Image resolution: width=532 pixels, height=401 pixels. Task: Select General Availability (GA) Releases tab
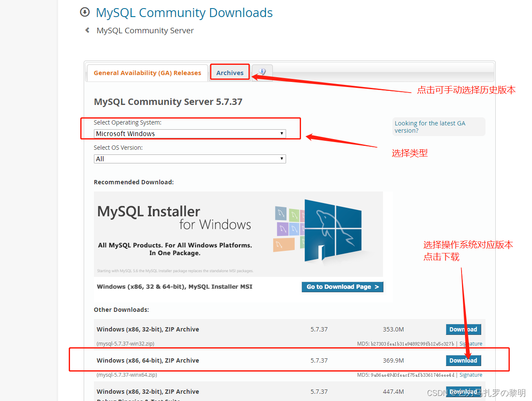coord(147,73)
